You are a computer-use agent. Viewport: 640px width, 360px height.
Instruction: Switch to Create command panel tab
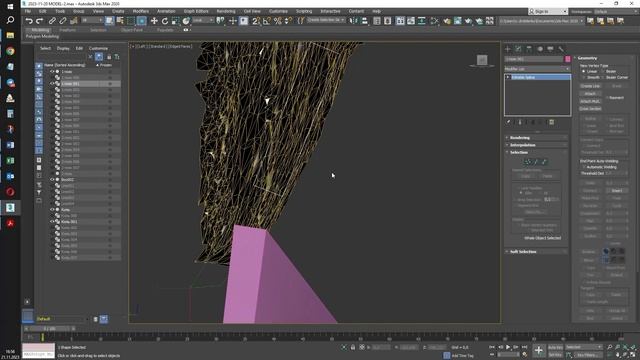click(508, 49)
